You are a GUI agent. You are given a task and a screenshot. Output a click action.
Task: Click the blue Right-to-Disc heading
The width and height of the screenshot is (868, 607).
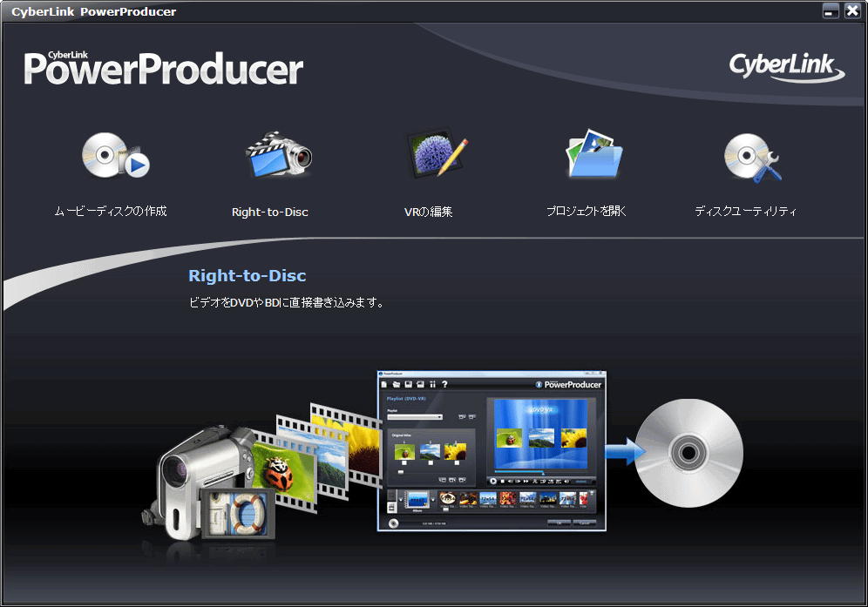(x=247, y=275)
